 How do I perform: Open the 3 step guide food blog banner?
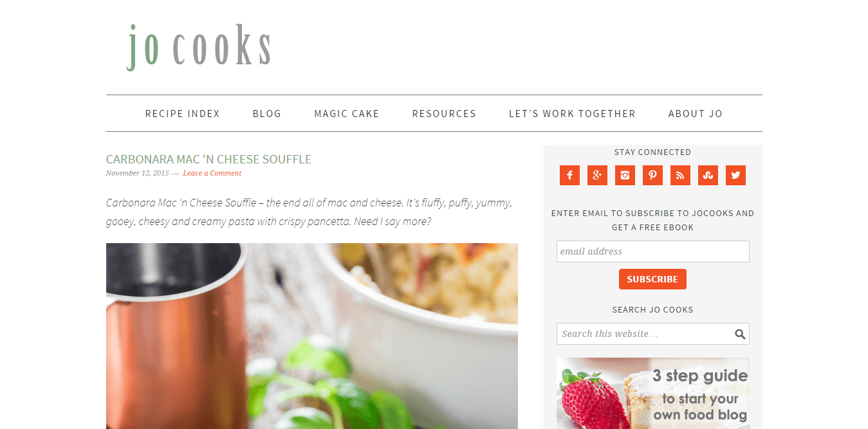[x=652, y=393]
